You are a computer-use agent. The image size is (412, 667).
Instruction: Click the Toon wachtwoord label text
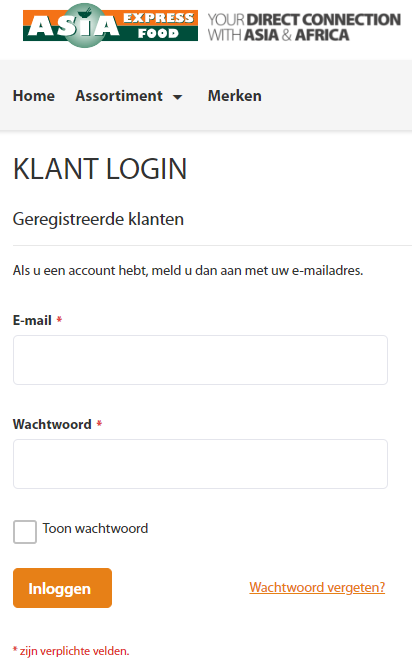pyautogui.click(x=95, y=528)
